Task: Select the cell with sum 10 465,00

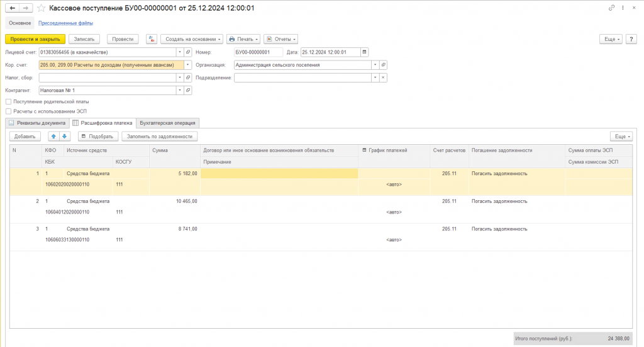Action: pos(175,202)
